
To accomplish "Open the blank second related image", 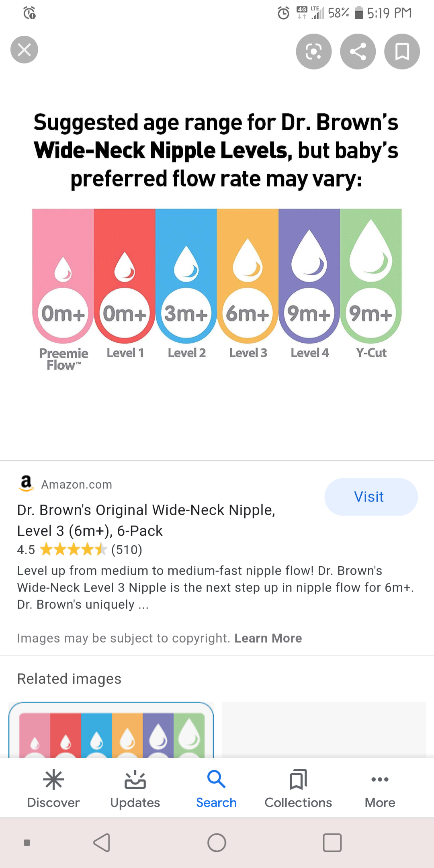I will (x=324, y=730).
